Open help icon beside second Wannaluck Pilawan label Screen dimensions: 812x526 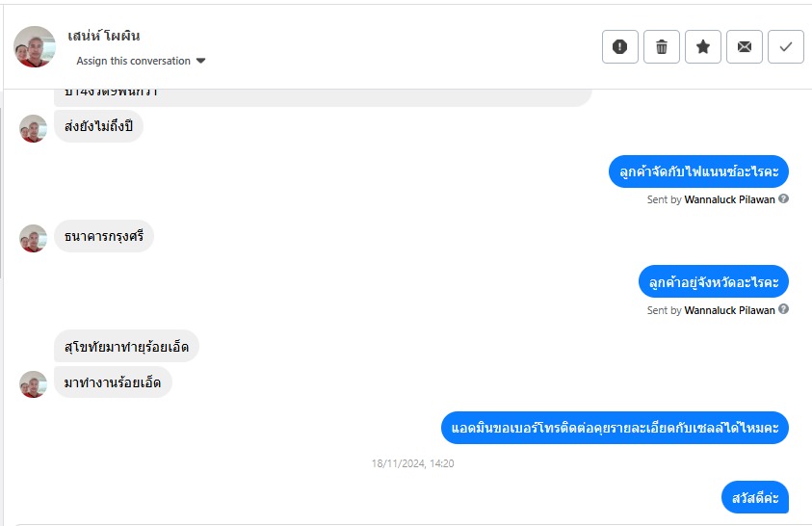coord(783,309)
